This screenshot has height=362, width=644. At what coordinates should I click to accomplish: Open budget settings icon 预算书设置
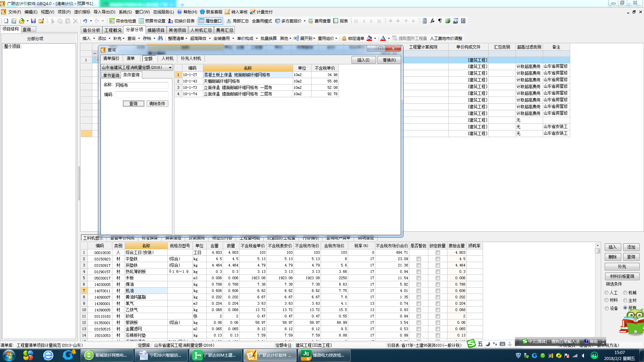[141, 21]
